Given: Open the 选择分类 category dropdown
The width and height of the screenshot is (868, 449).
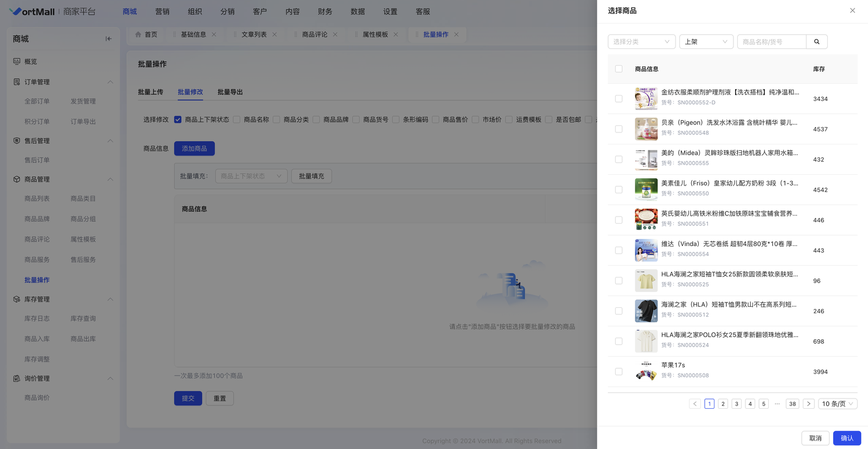Looking at the screenshot, I should (641, 42).
